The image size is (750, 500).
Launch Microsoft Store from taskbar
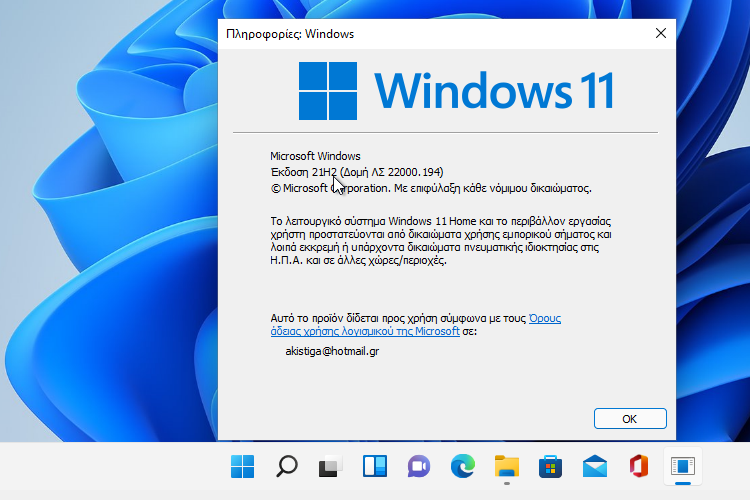(551, 466)
